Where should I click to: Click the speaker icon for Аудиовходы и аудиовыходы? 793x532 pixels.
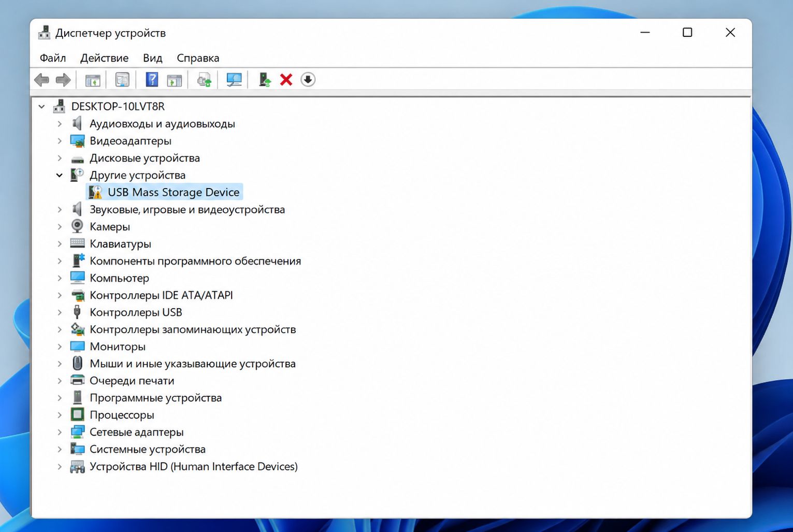tap(77, 123)
